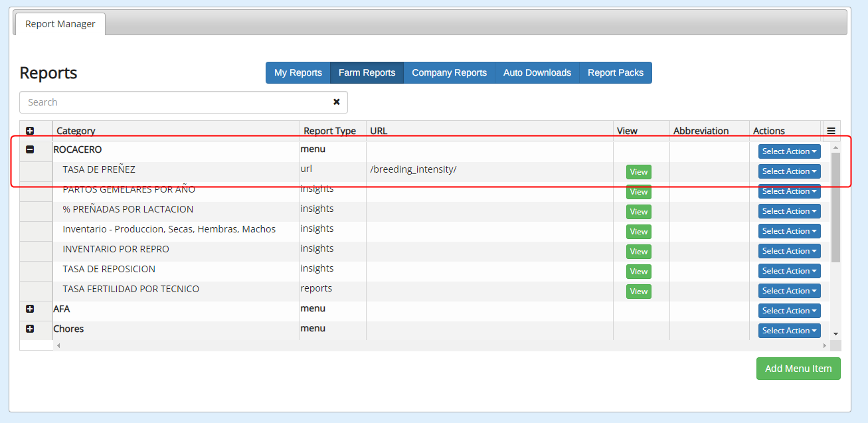
Task: Click the vertical scrollbar down arrow
Action: click(x=835, y=333)
